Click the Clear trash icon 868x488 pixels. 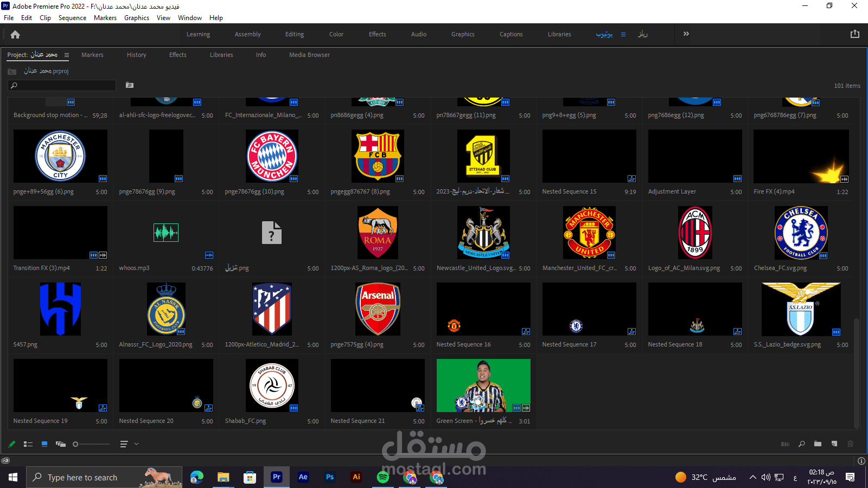[850, 444]
